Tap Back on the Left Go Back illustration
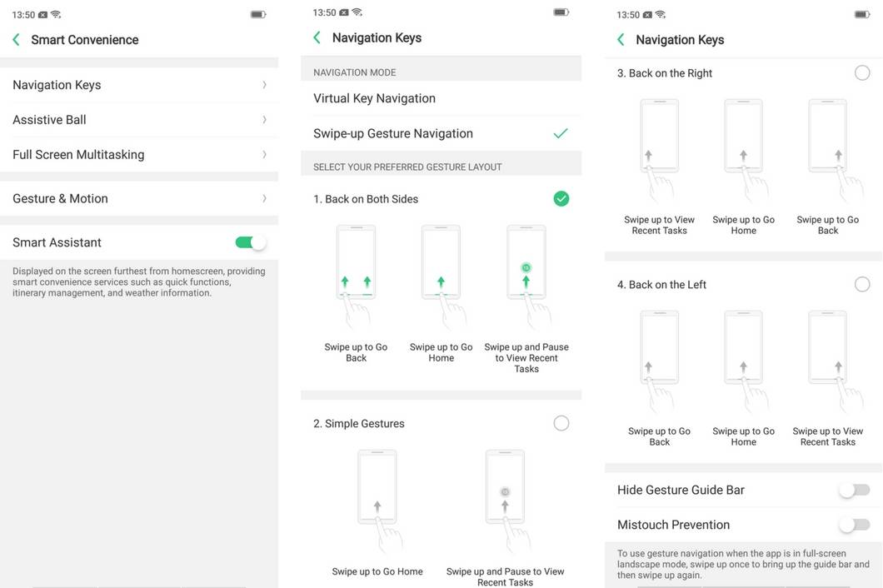The height and width of the screenshot is (588, 883). [x=660, y=361]
